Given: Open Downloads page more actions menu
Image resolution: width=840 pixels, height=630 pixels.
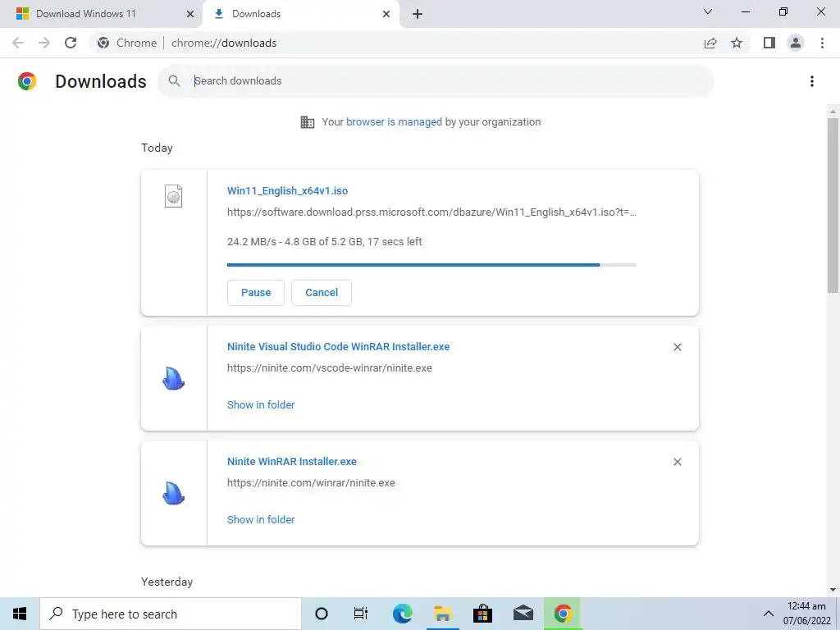Looking at the screenshot, I should click(x=812, y=81).
